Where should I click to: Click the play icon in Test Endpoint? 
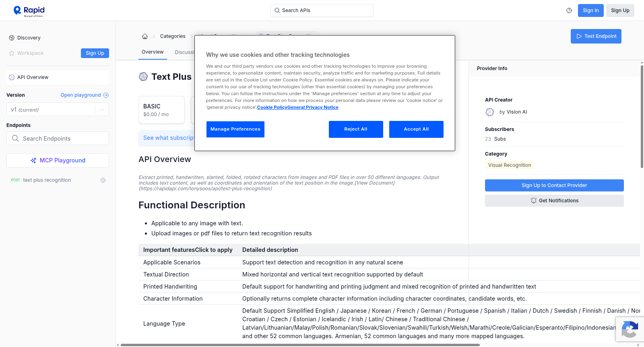tap(579, 36)
